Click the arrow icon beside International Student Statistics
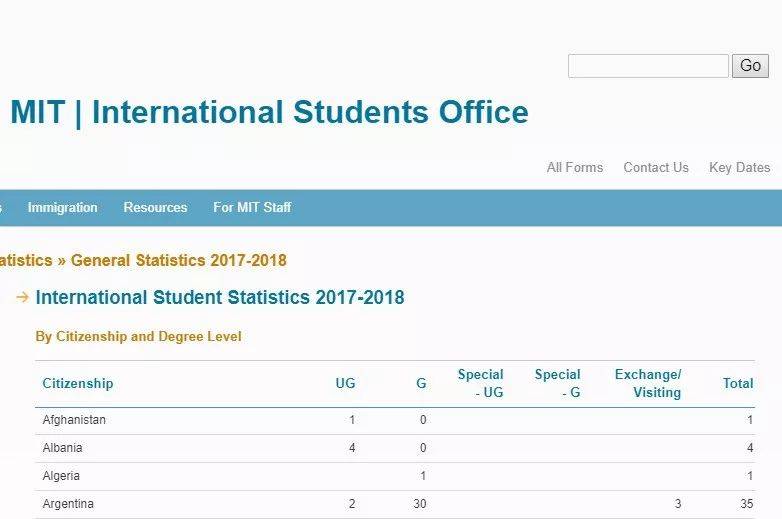The height and width of the screenshot is (519, 782). pos(22,297)
